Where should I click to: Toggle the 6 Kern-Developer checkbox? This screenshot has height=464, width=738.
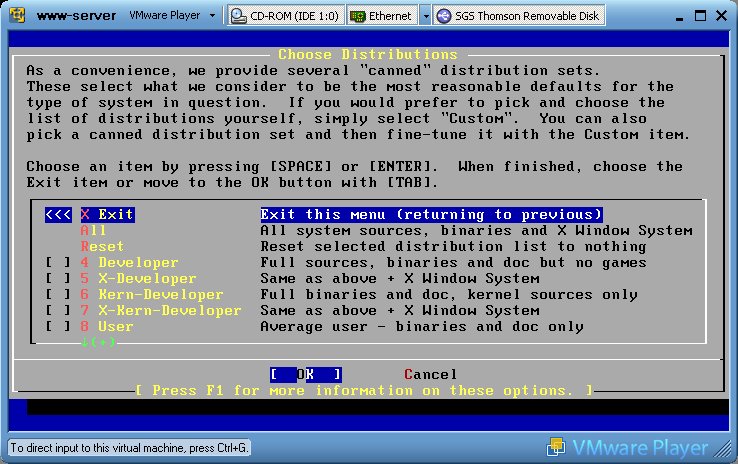[58, 295]
